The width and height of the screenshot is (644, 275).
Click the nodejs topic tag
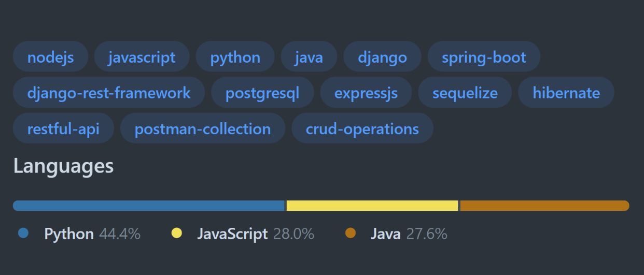50,56
